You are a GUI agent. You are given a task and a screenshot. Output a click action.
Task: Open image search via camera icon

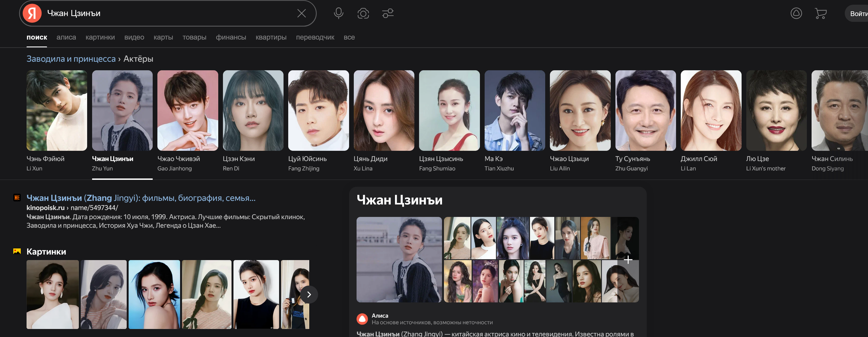363,14
